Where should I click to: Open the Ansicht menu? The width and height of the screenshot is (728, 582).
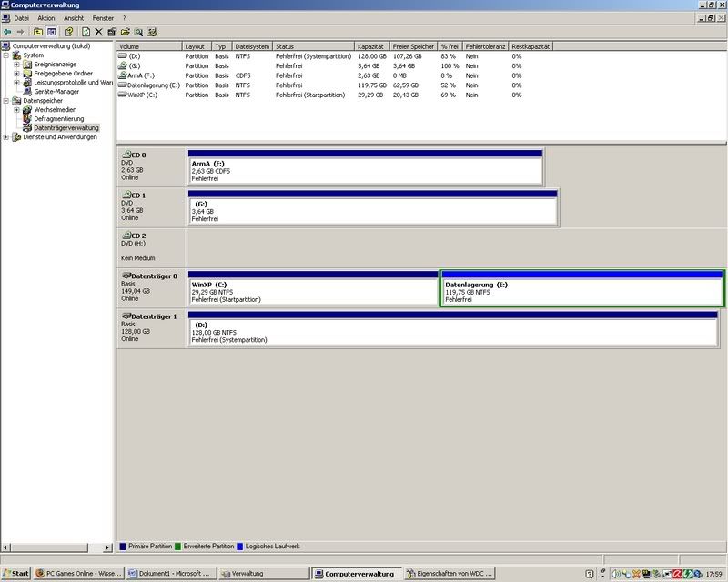pos(74,18)
